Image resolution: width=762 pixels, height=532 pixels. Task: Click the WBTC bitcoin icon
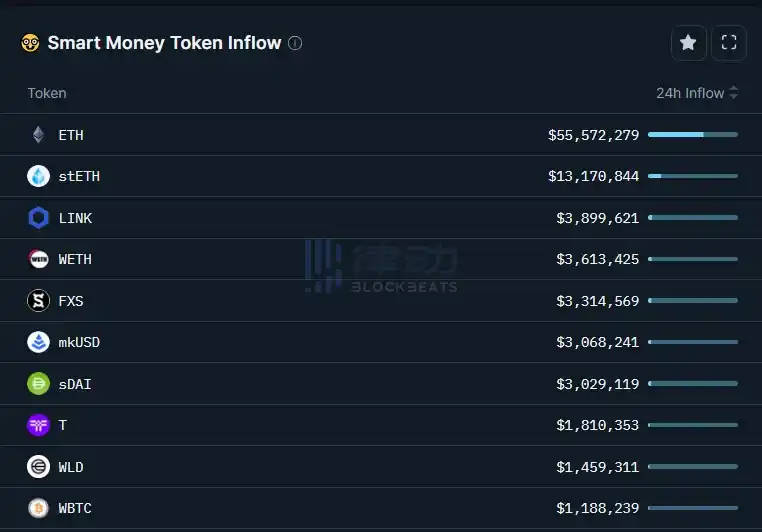point(38,508)
